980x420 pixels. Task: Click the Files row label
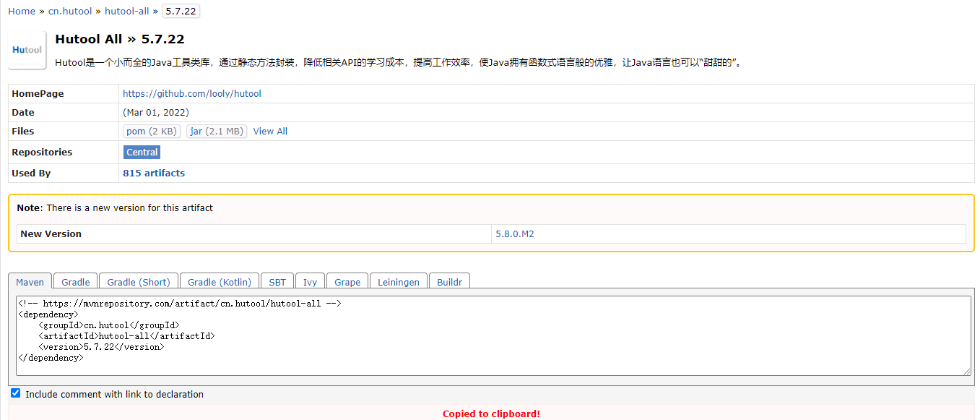[23, 131]
